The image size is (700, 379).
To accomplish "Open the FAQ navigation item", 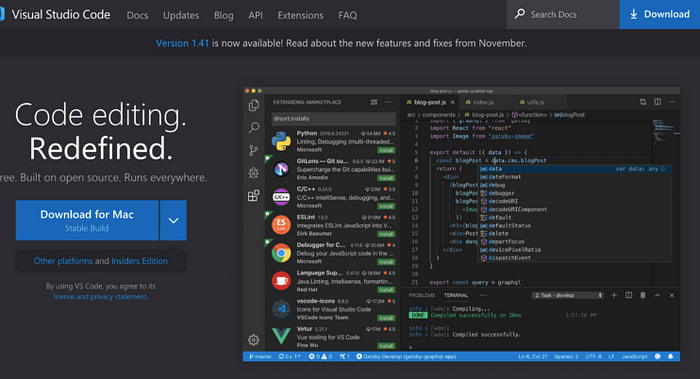I will tap(347, 15).
